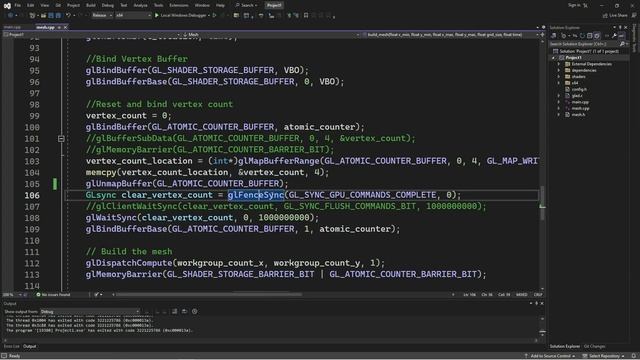Viewport: 640px width, 360px height.
Task: Click Collapse All icon in Solution Explorer
Action: click(589, 36)
